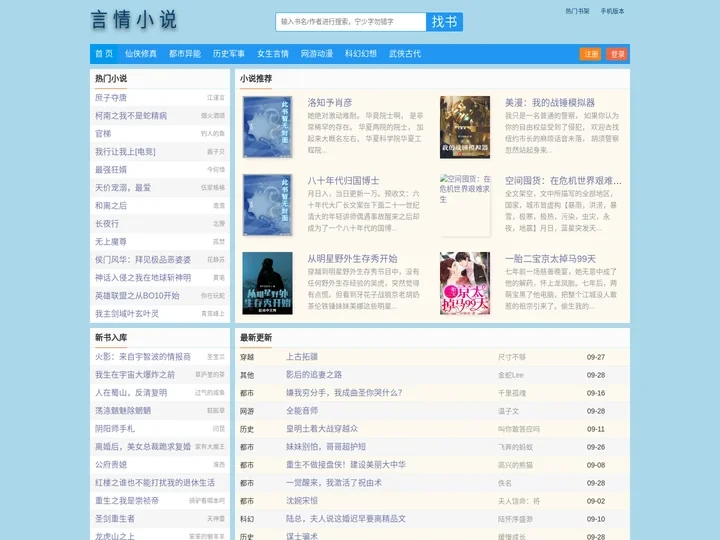The width and height of the screenshot is (720, 540).
Task: Open 科幻幻想 category
Action: pyautogui.click(x=361, y=54)
